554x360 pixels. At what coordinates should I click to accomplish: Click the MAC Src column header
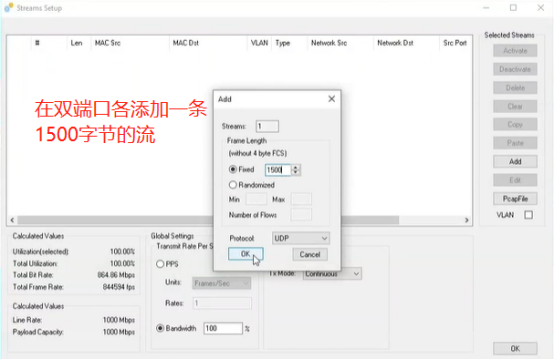point(107,43)
